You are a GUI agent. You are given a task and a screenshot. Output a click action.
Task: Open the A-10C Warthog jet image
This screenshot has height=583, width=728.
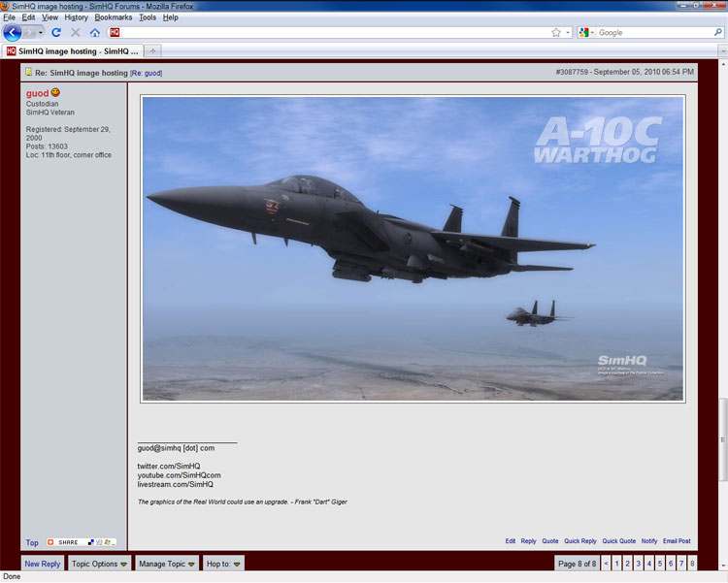[x=413, y=248]
